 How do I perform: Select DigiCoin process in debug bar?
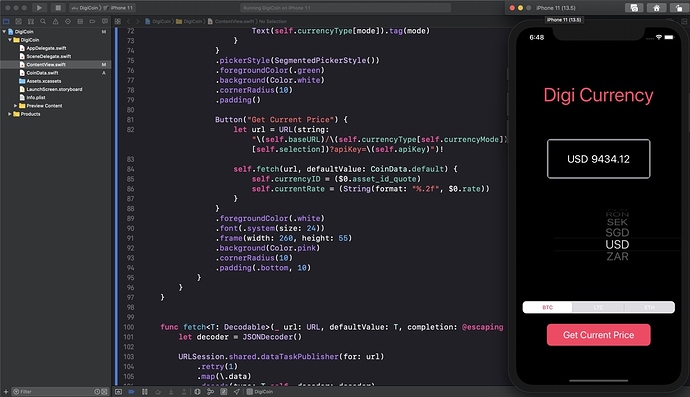tap(260, 391)
